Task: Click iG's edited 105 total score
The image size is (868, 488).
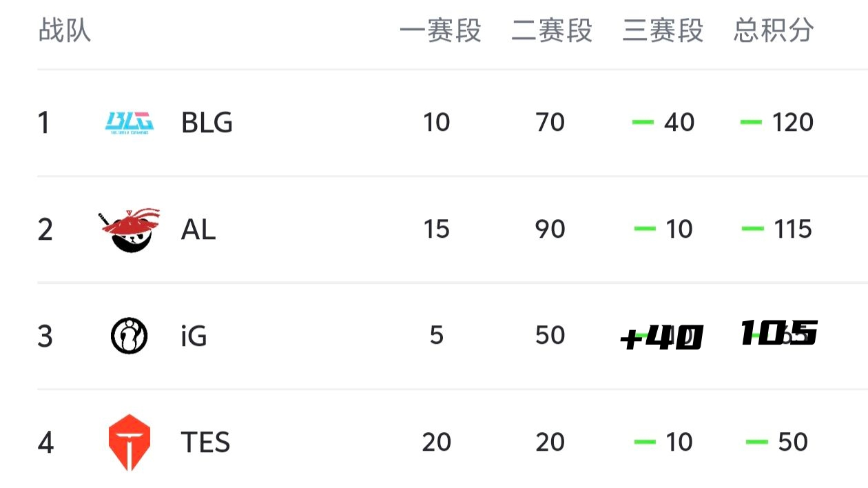Action: pos(779,334)
